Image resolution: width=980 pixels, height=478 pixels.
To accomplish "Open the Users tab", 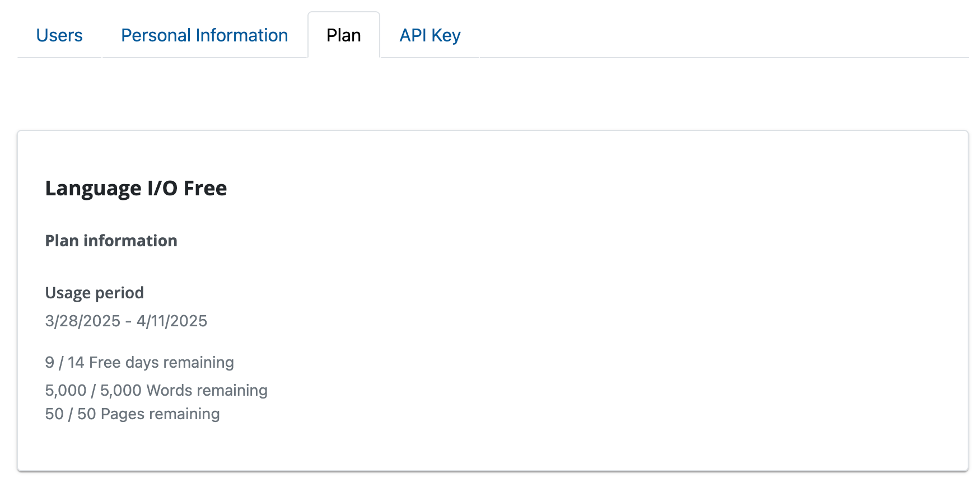I will click(59, 35).
